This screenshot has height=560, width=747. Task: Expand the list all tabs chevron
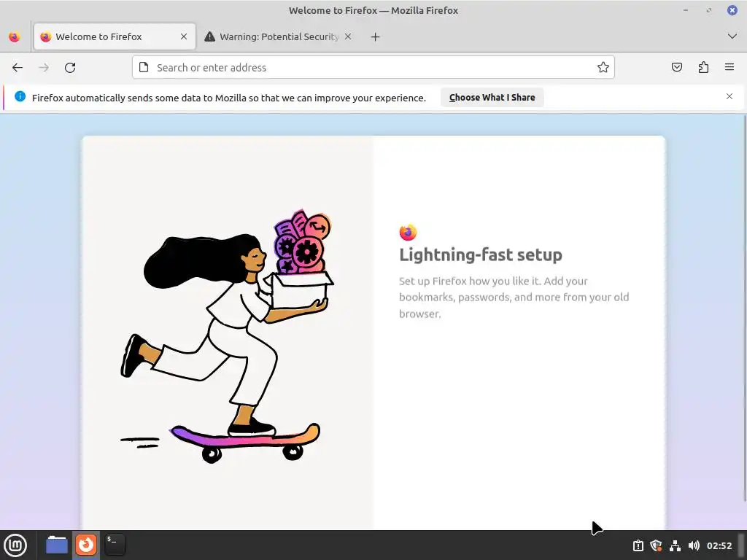pyautogui.click(x=732, y=36)
